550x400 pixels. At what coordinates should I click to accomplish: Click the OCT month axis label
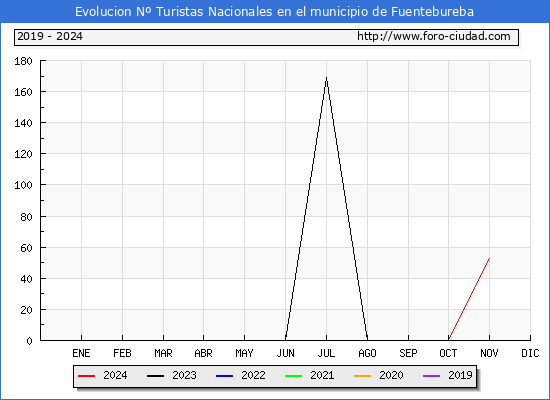pyautogui.click(x=448, y=353)
